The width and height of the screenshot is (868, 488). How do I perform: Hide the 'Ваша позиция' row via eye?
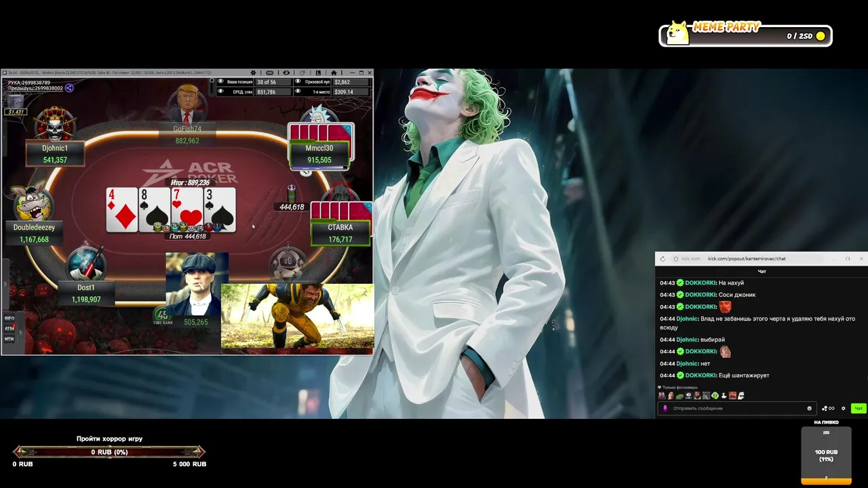[x=220, y=81]
